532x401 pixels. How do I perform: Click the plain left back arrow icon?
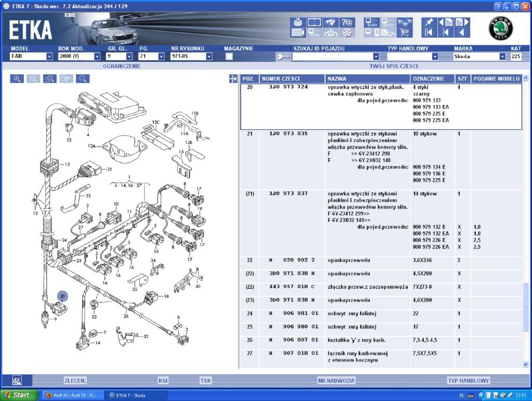462,33
